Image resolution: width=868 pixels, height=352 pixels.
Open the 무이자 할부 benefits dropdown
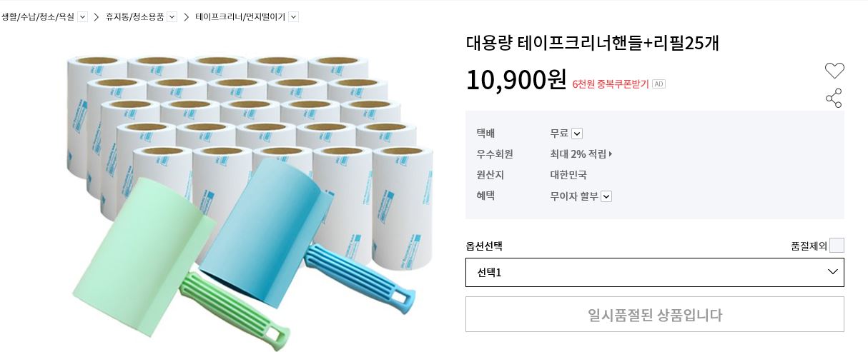[606, 196]
